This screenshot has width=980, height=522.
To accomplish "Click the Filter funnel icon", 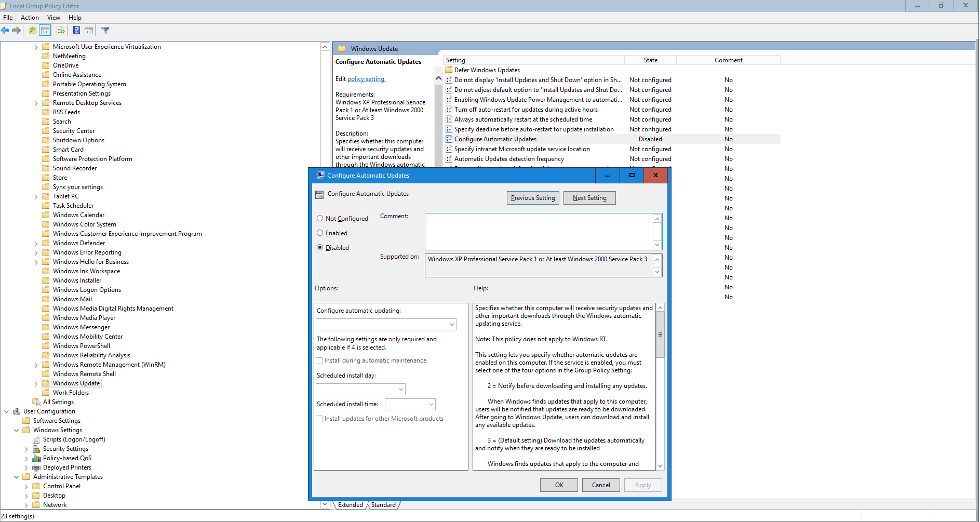I will tap(105, 31).
